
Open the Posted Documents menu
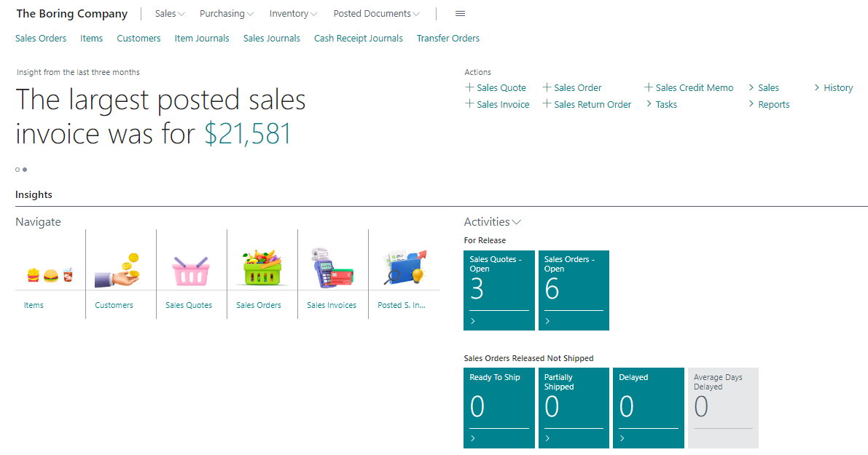coord(375,13)
